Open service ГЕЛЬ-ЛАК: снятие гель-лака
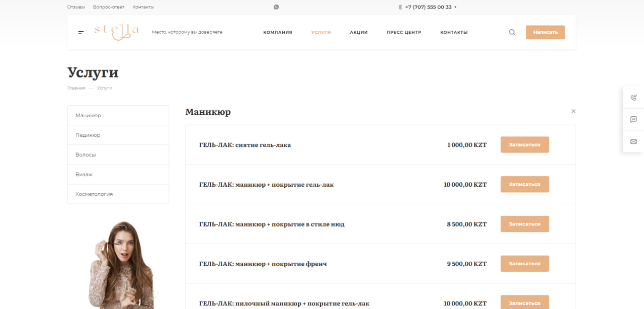Viewport: 644px width, 309px height. [245, 145]
